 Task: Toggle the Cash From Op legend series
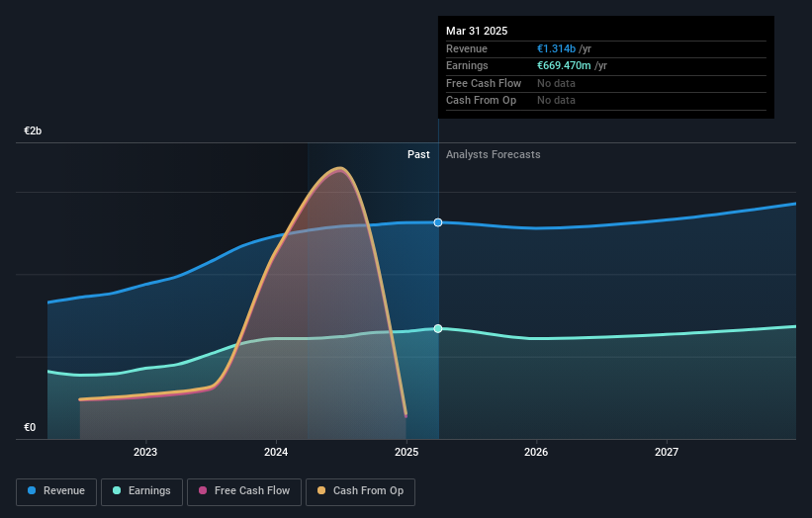(x=360, y=491)
